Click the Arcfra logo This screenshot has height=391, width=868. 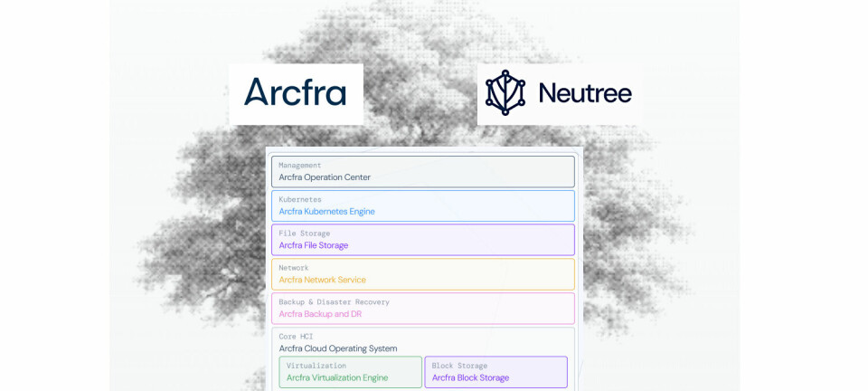[x=296, y=92]
